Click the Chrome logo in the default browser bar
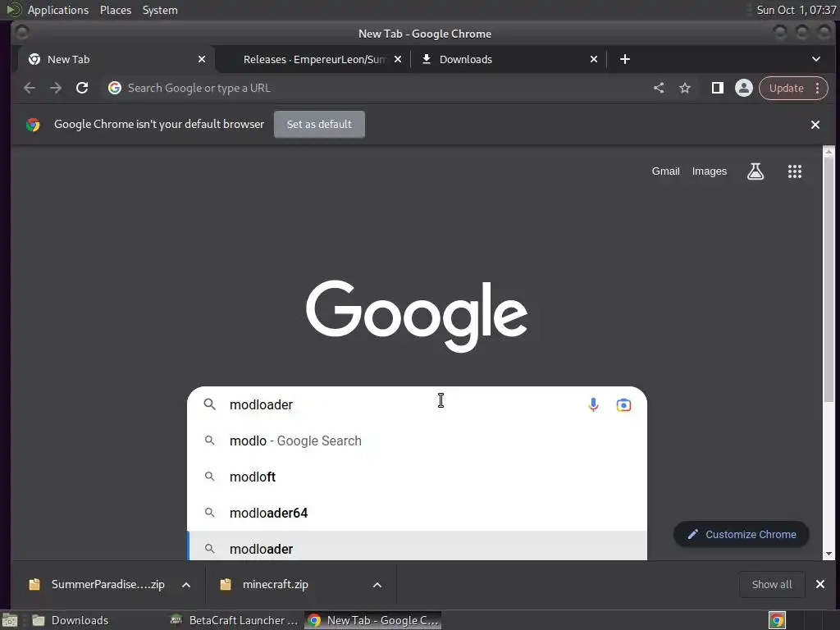Viewport: 840px width, 630px height. 33,125
